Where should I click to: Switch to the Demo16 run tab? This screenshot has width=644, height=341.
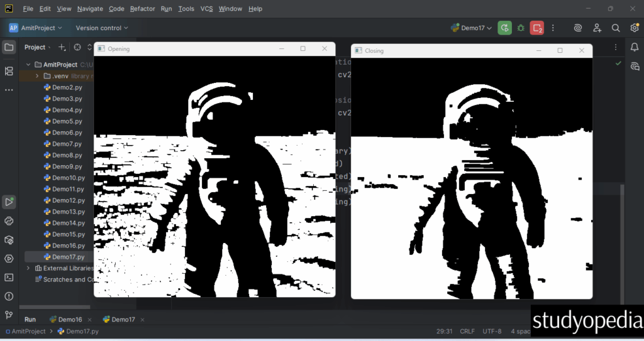[65, 319]
